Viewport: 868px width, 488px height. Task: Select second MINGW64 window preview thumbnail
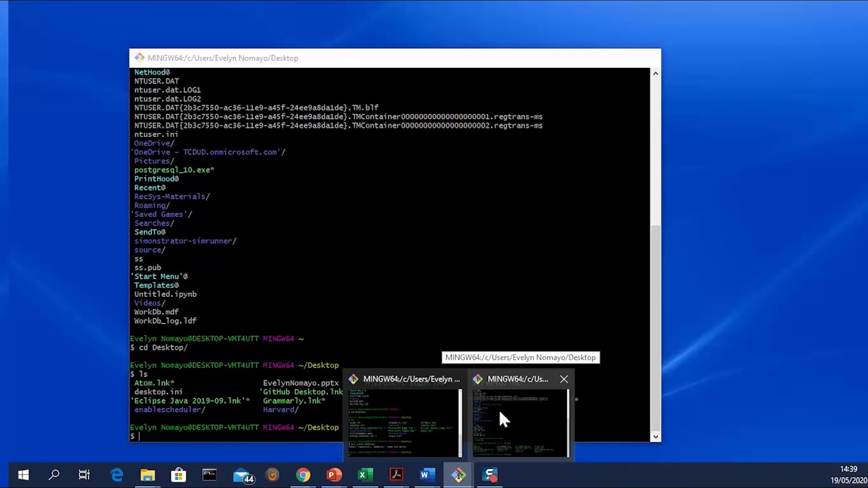(x=520, y=422)
